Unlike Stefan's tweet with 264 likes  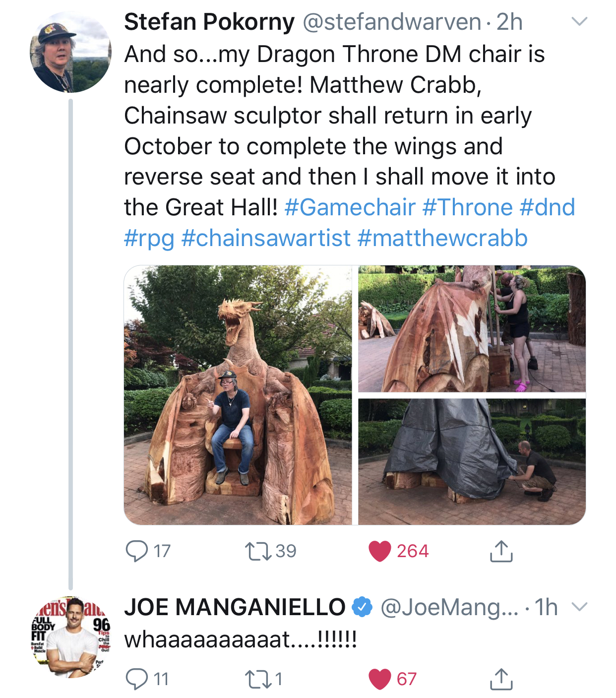pos(380,551)
